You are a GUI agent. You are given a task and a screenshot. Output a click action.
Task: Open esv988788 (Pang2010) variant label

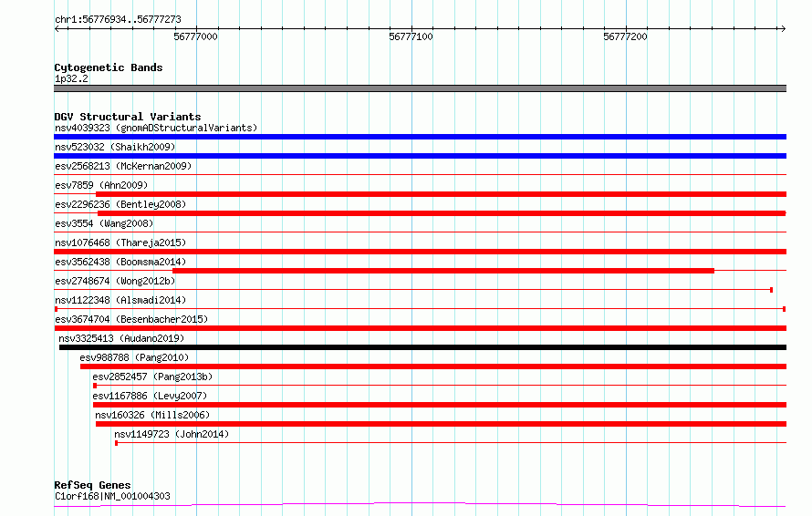click(134, 357)
